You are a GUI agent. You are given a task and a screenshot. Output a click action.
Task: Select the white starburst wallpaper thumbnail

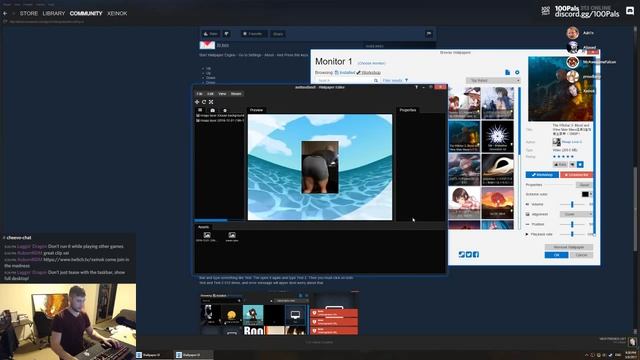(x=498, y=137)
